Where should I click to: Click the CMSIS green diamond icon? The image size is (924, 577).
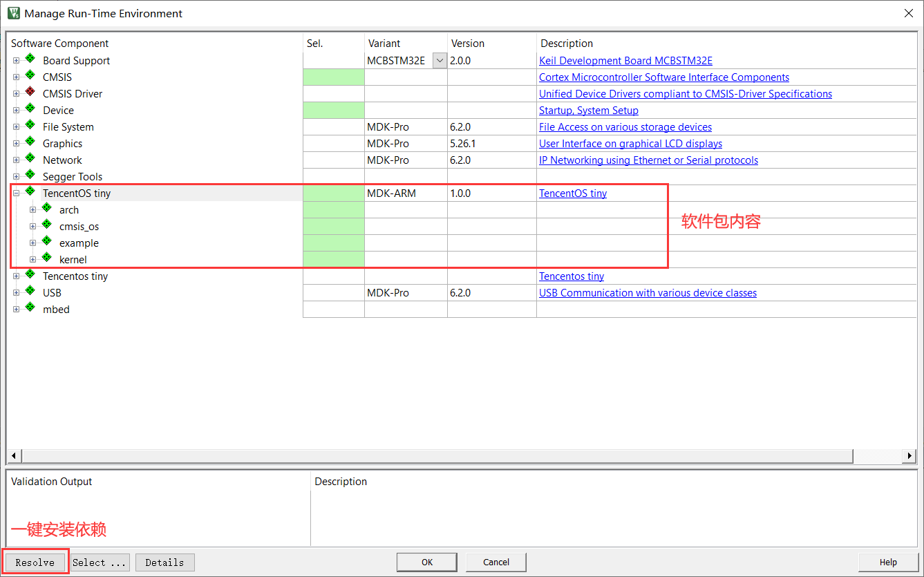[x=30, y=76]
